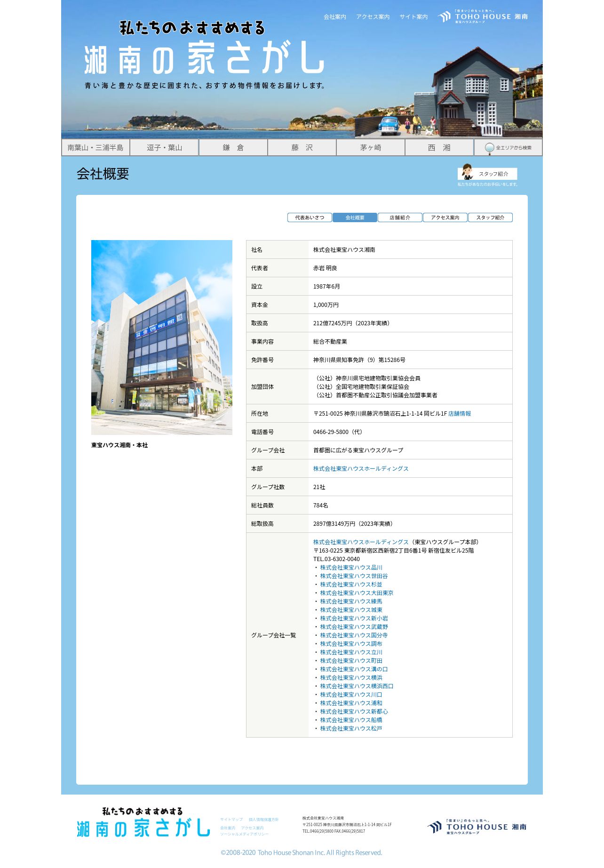
Task: Click the headquarters building photo
Action: 162,338
